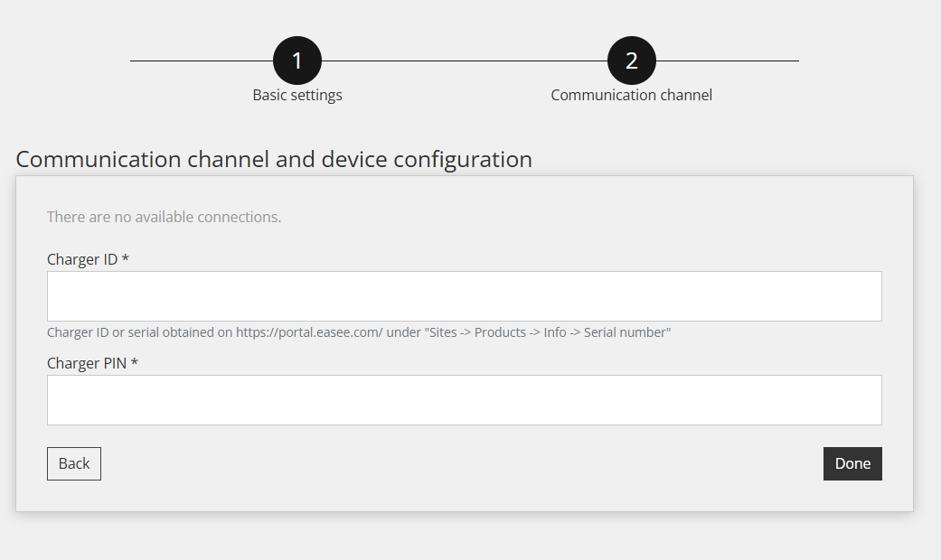941x560 pixels.
Task: Click the 'Communication channel and device configuration' heading
Action: click(274, 160)
